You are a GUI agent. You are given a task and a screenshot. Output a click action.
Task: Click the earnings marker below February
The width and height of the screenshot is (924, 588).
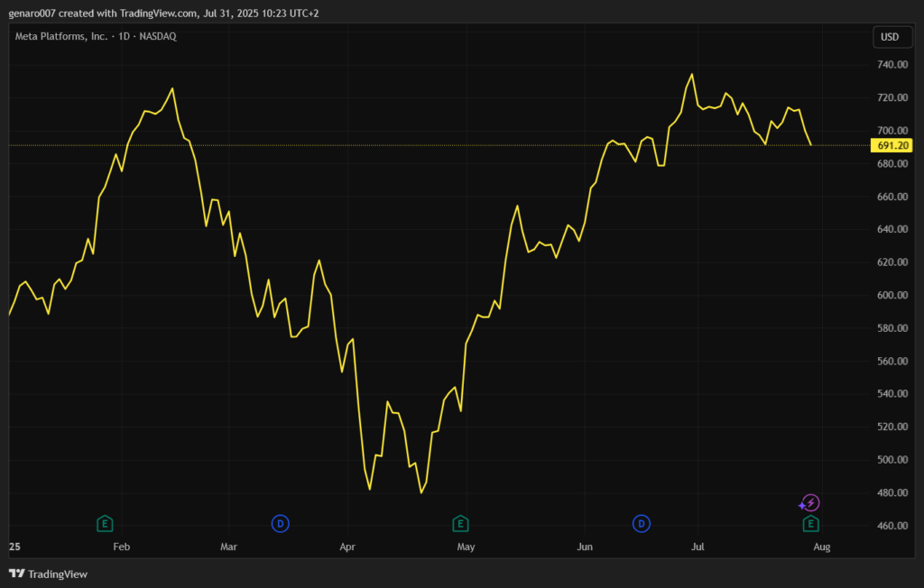coord(105,523)
